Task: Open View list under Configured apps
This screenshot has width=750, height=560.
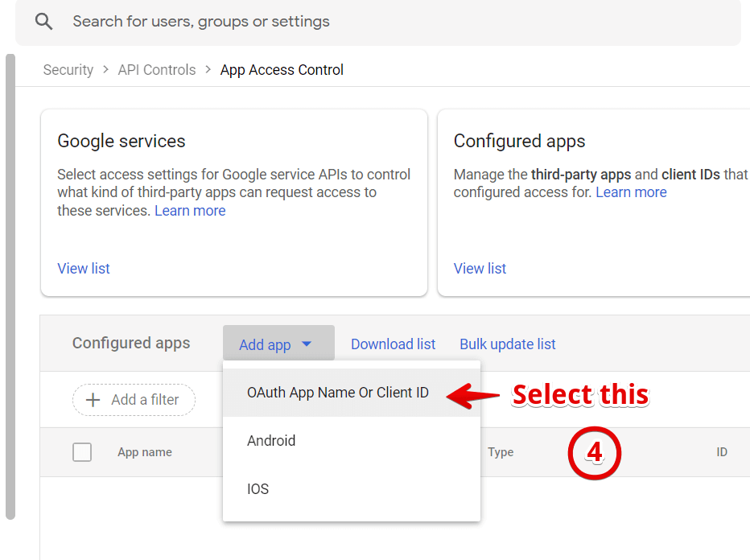Action: [480, 269]
